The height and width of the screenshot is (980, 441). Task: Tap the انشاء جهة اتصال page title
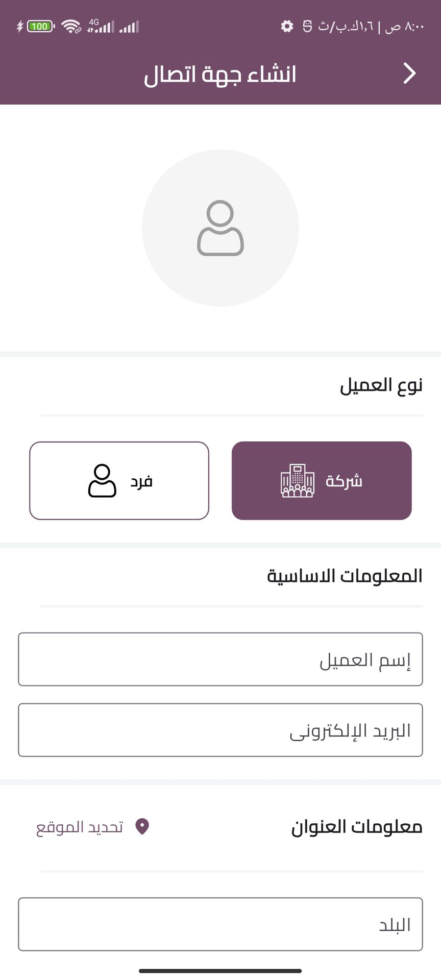pos(220,75)
